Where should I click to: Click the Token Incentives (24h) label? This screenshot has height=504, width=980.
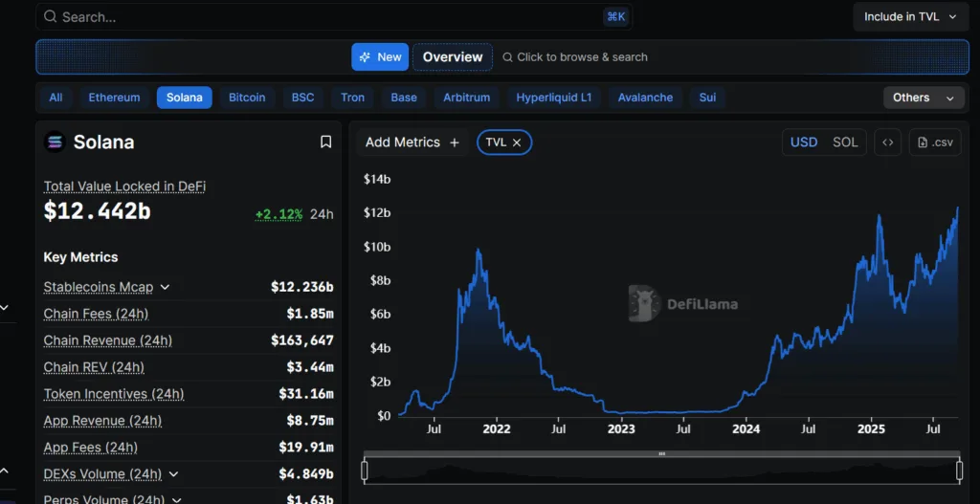(114, 394)
